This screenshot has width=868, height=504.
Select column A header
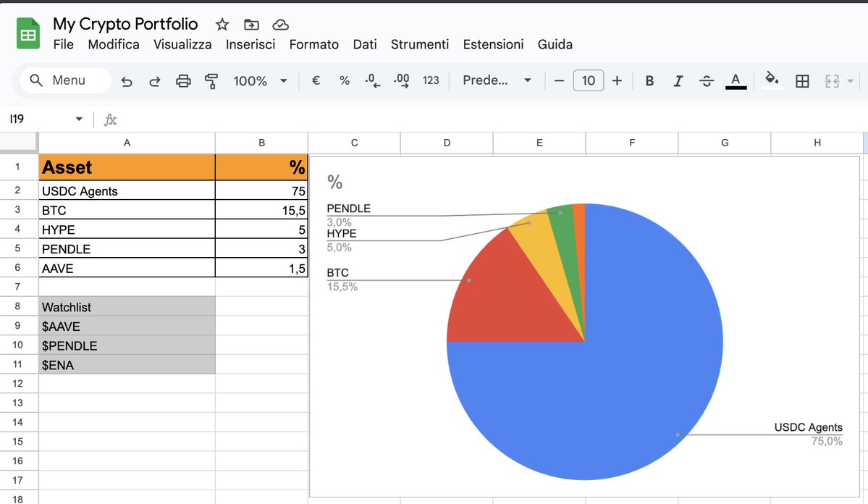pos(127,143)
